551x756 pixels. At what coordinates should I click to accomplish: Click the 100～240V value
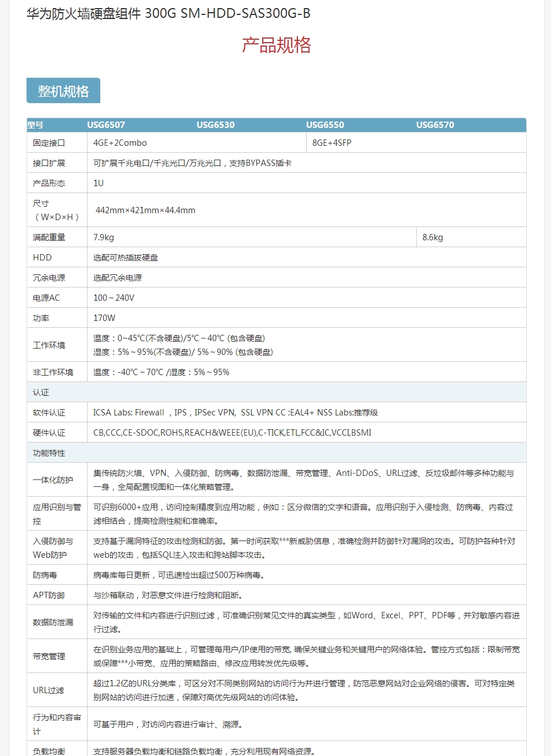coord(114,298)
